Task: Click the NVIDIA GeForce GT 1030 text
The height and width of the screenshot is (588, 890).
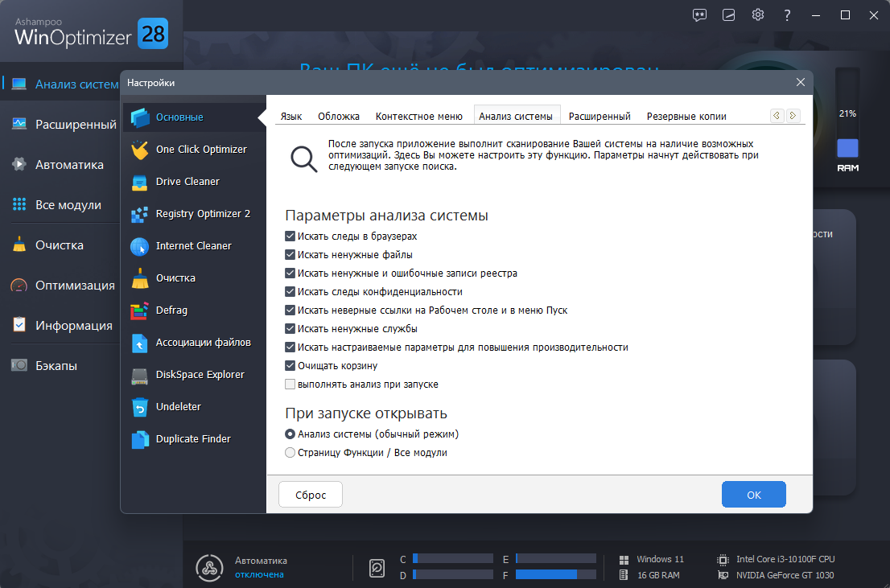Action: (x=785, y=575)
